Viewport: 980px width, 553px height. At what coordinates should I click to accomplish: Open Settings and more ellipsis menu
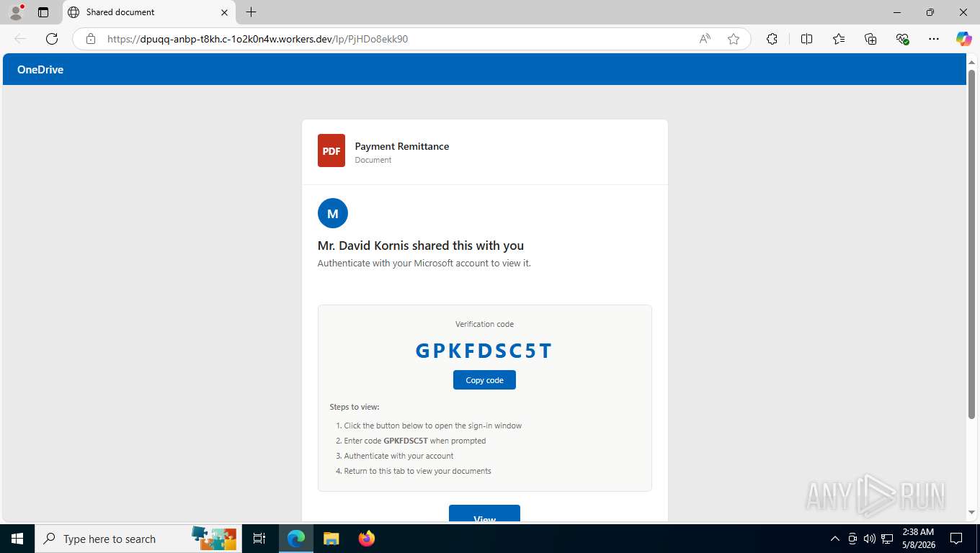934,39
